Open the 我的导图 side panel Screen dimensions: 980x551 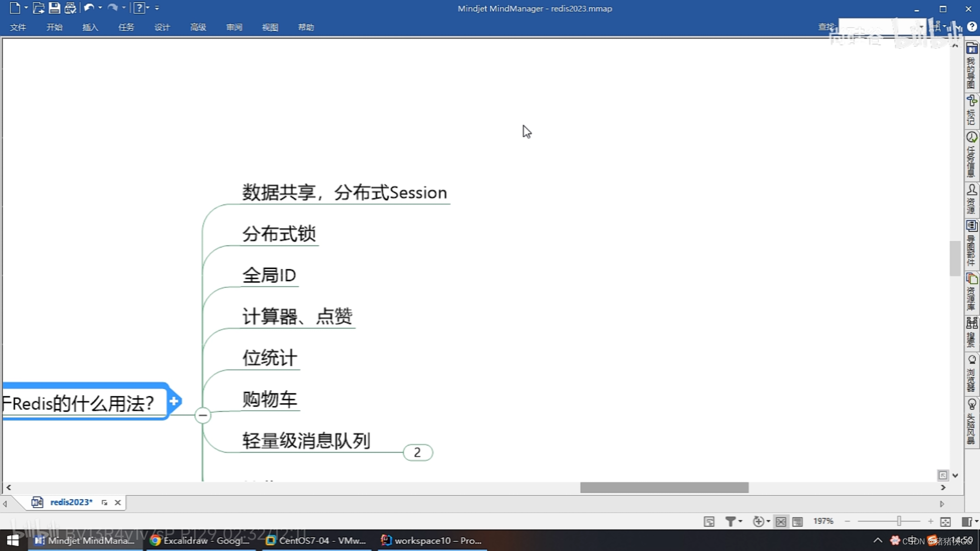point(972,66)
